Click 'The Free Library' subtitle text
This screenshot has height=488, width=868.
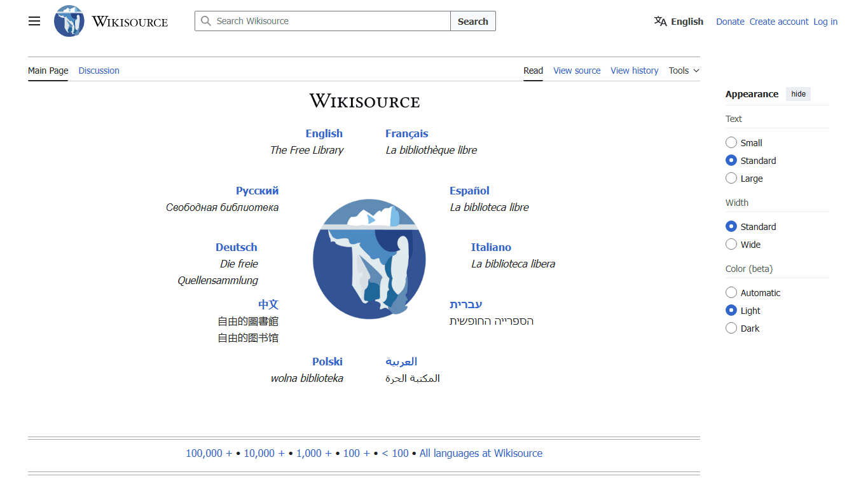[x=307, y=150]
